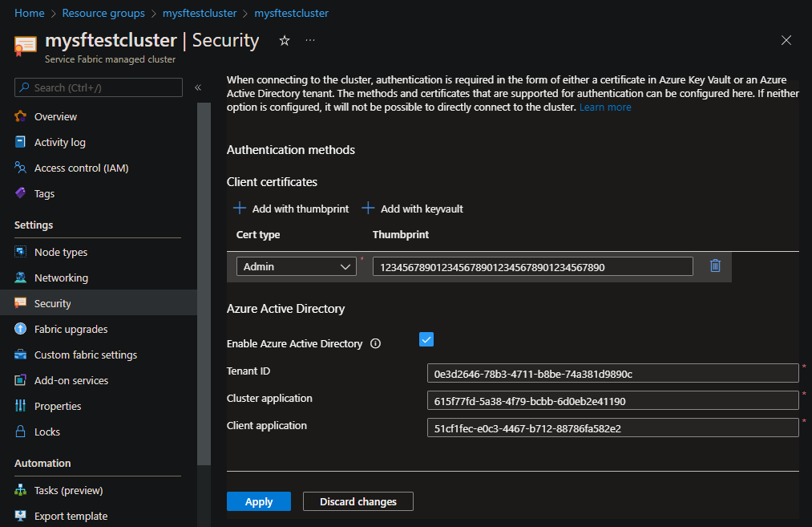
Task: Collapse the sidebar with the double chevron
Action: tap(198, 87)
